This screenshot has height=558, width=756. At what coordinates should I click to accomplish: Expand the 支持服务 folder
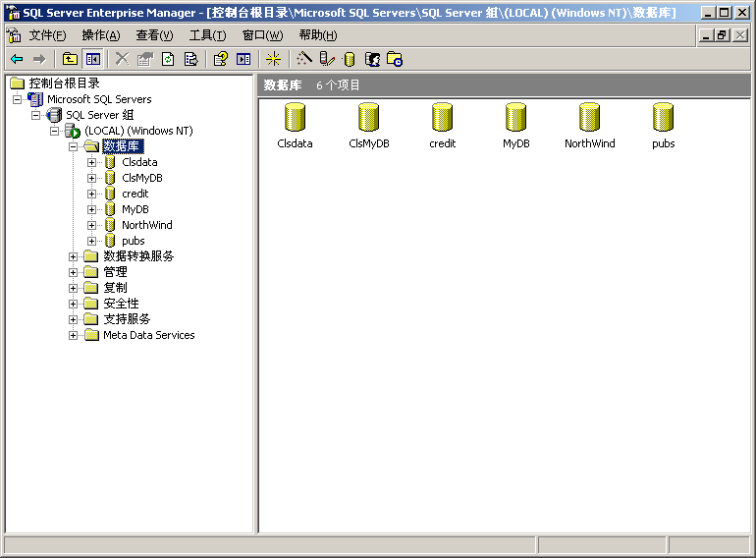click(x=74, y=319)
